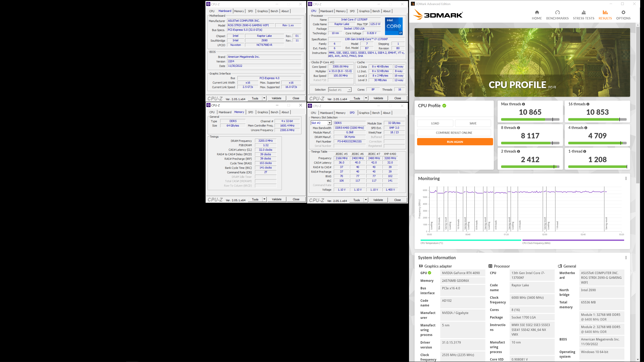Click Core Speed 3300.00 MHz value

pyautogui.click(x=340, y=67)
